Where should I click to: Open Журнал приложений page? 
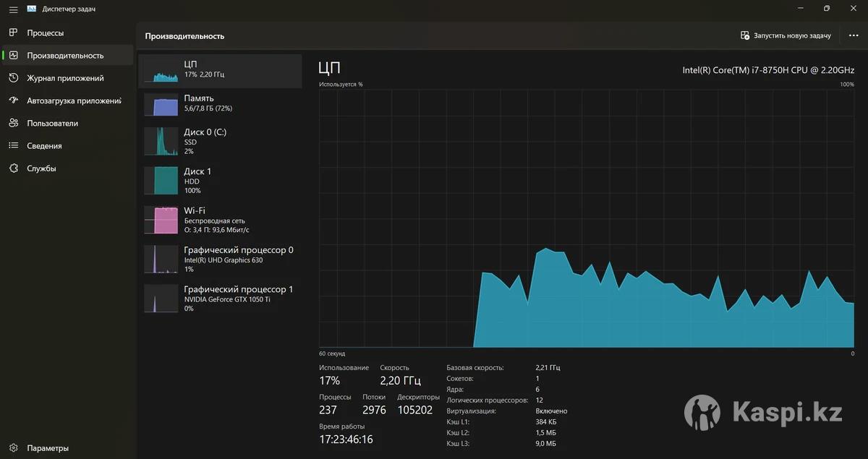click(68, 78)
